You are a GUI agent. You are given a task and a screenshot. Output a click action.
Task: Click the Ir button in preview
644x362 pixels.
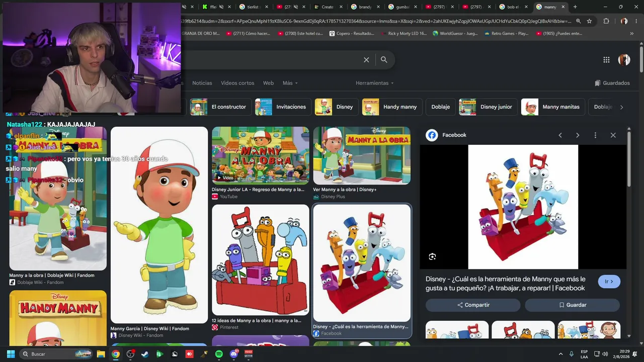coord(609,282)
